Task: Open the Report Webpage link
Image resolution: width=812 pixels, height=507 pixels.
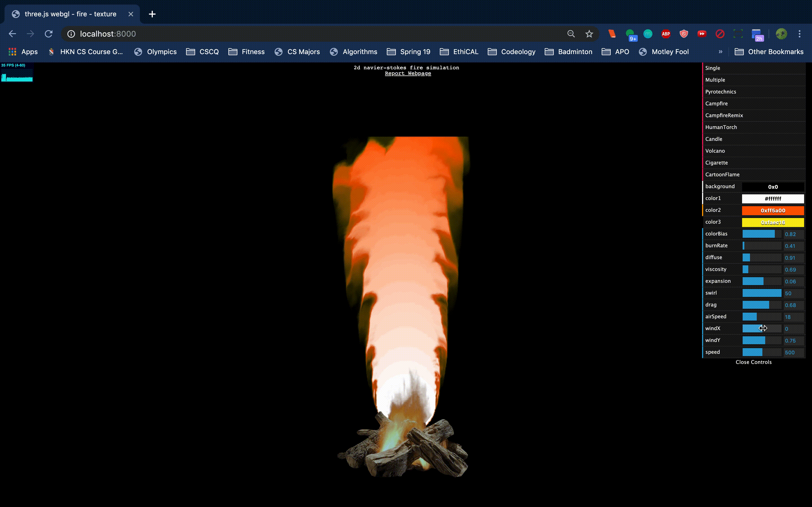Action: tap(408, 74)
